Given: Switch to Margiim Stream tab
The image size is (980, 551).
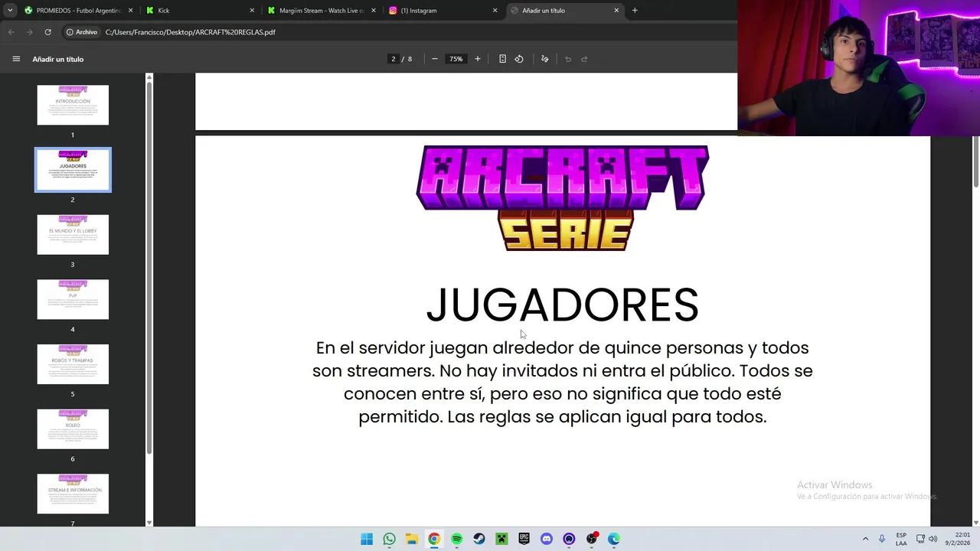Looking at the screenshot, I should click(x=322, y=11).
